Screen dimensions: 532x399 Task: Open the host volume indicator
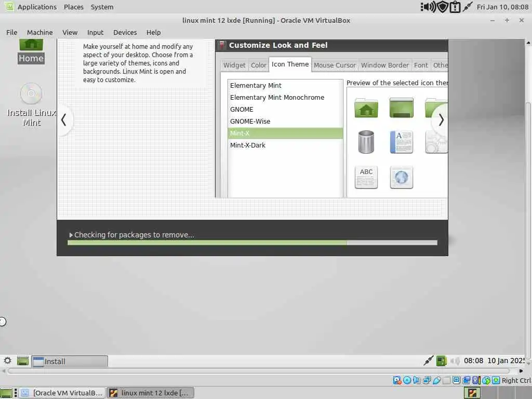(x=429, y=7)
